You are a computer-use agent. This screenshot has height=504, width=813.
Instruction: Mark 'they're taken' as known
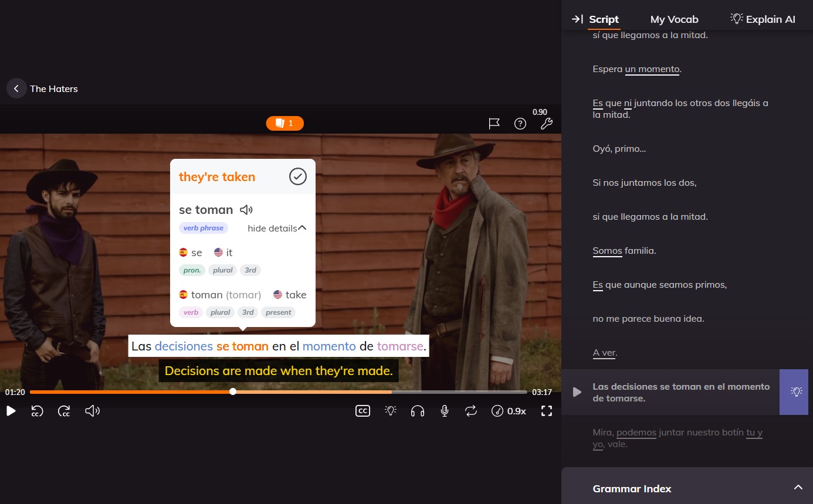pyautogui.click(x=298, y=176)
